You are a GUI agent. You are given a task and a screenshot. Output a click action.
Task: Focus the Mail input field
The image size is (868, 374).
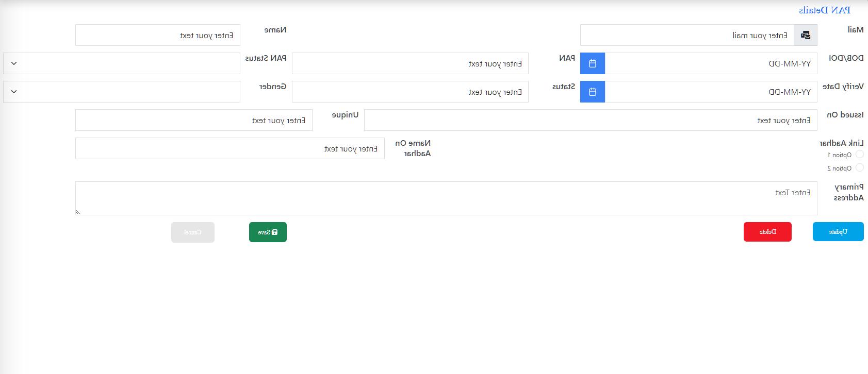point(687,35)
